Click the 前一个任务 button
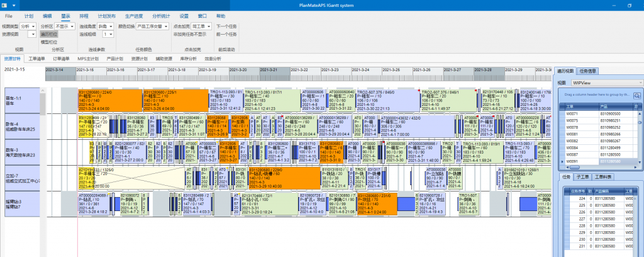Screen dimensions: 644x257 coord(226,34)
